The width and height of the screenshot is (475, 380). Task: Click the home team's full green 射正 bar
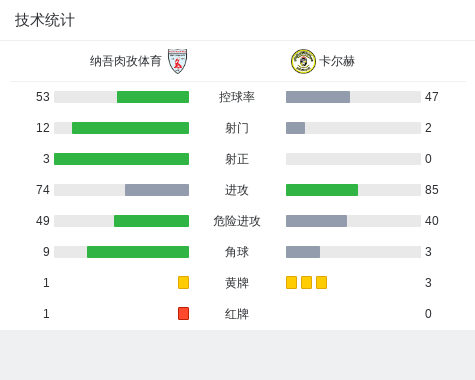[121, 159]
